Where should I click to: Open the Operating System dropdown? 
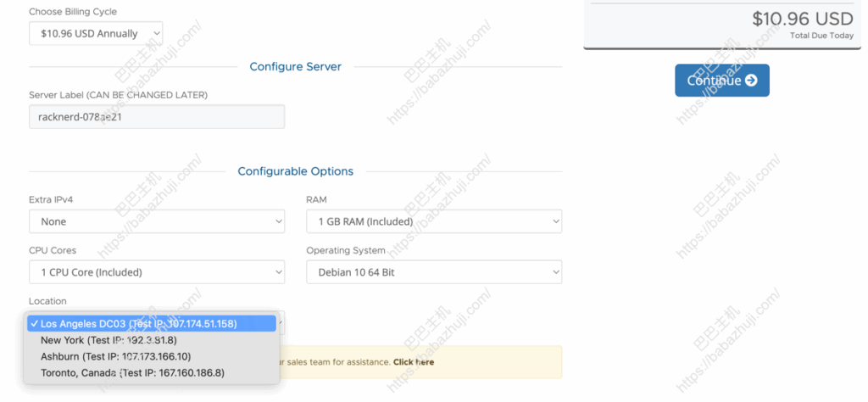click(433, 272)
